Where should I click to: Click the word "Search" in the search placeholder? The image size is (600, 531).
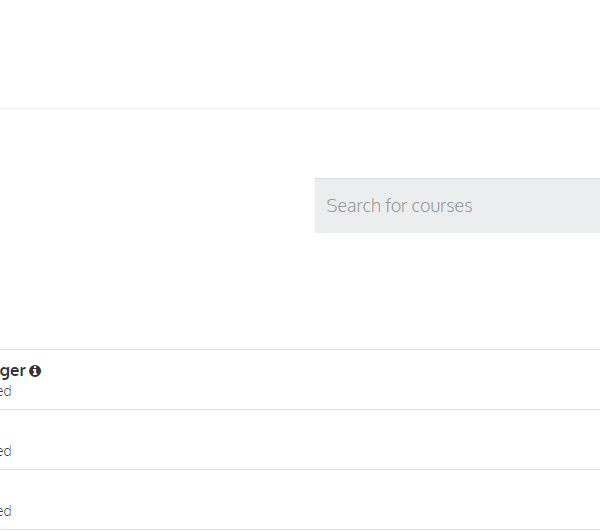point(353,206)
